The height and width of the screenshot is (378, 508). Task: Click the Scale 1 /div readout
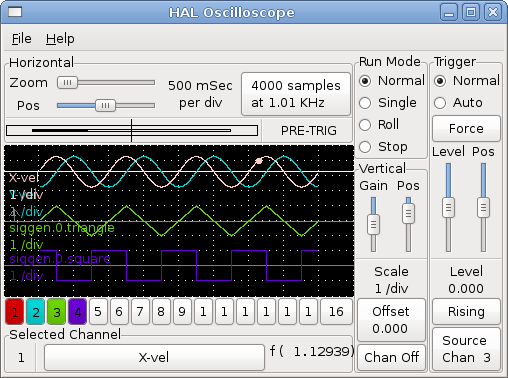(x=391, y=280)
